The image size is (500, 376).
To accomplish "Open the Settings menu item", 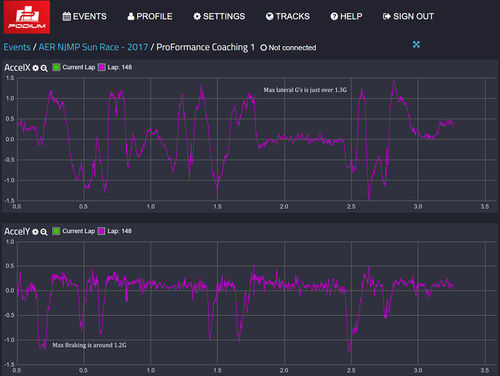I will click(x=219, y=16).
